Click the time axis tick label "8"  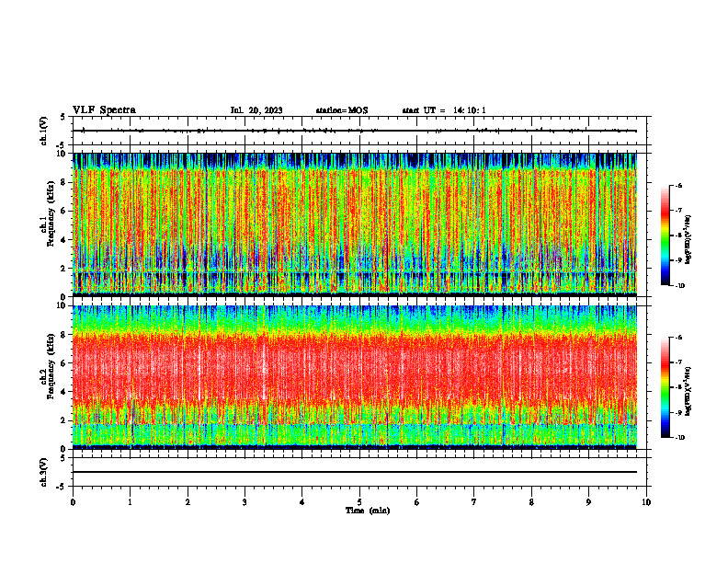click(531, 502)
